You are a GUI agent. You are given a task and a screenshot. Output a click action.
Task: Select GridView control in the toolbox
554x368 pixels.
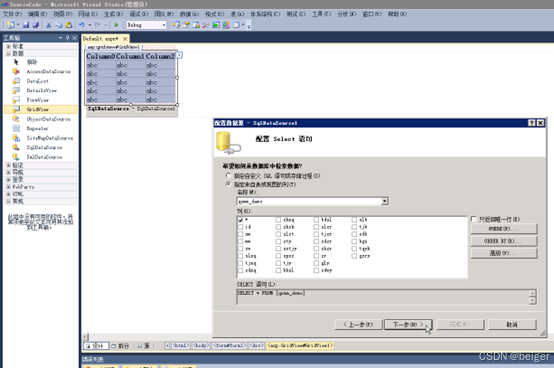(41, 109)
